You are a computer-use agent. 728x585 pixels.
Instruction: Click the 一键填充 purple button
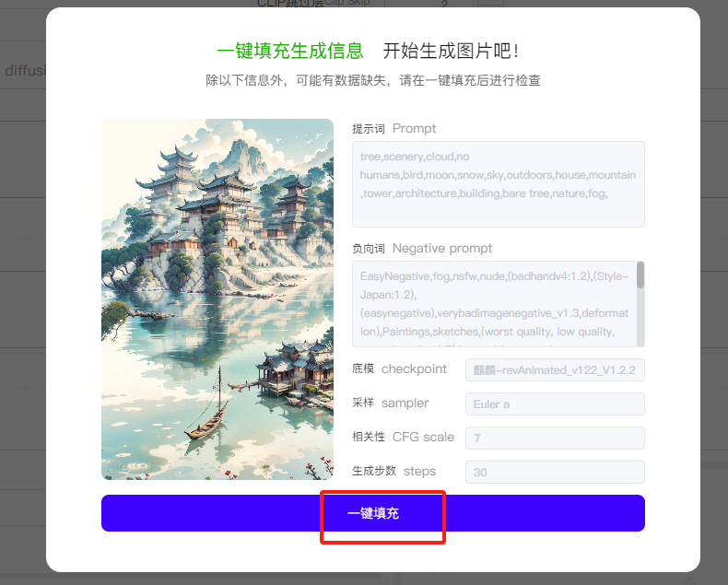[x=373, y=513]
